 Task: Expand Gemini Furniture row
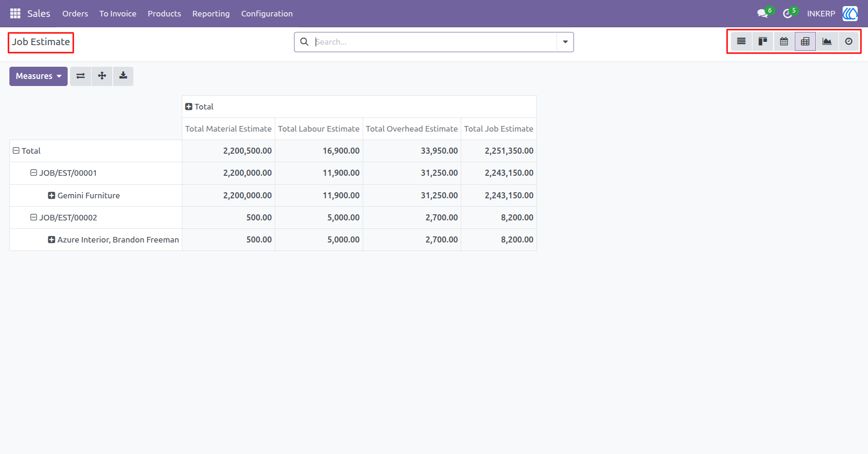[x=52, y=195]
